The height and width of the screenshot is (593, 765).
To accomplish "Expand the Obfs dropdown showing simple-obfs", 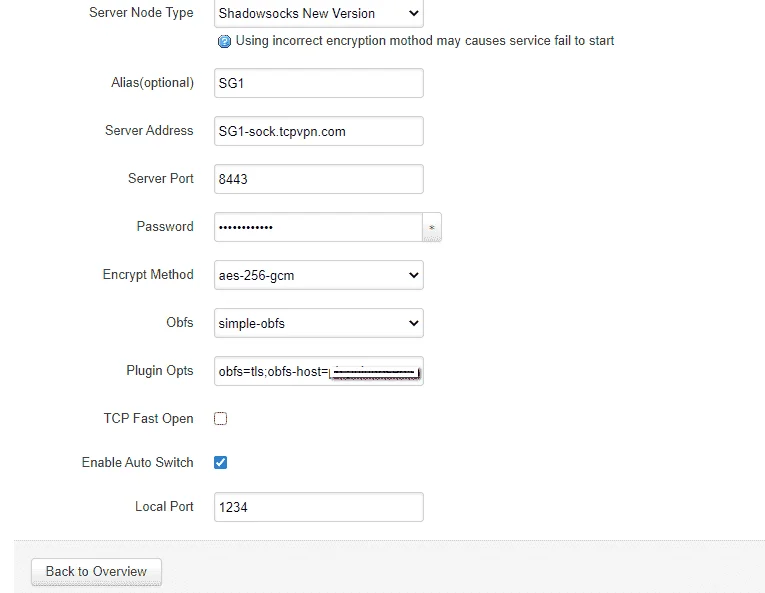I will click(x=319, y=323).
